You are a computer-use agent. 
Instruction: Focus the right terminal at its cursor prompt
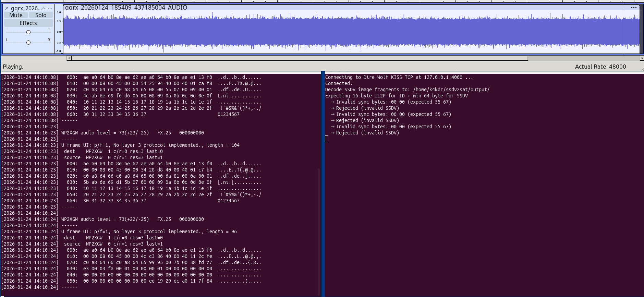(327, 139)
